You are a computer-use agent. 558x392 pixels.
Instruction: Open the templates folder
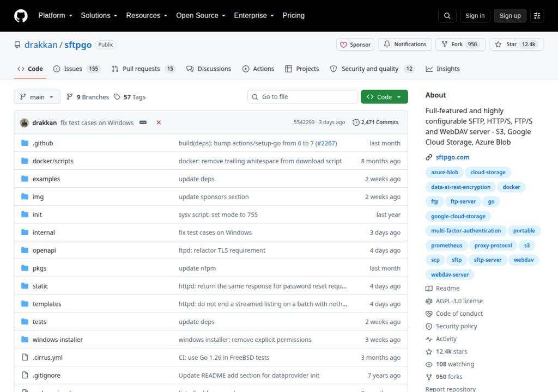click(x=47, y=304)
